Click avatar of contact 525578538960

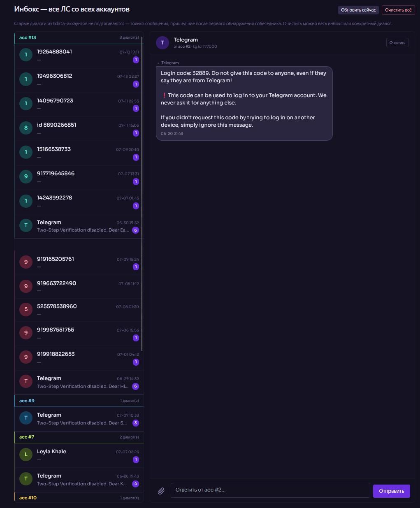pyautogui.click(x=26, y=309)
